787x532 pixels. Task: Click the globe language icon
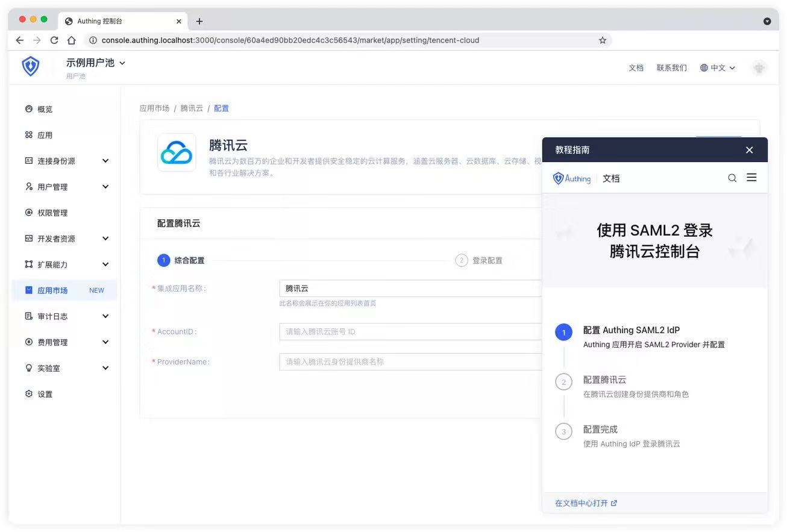coord(704,68)
